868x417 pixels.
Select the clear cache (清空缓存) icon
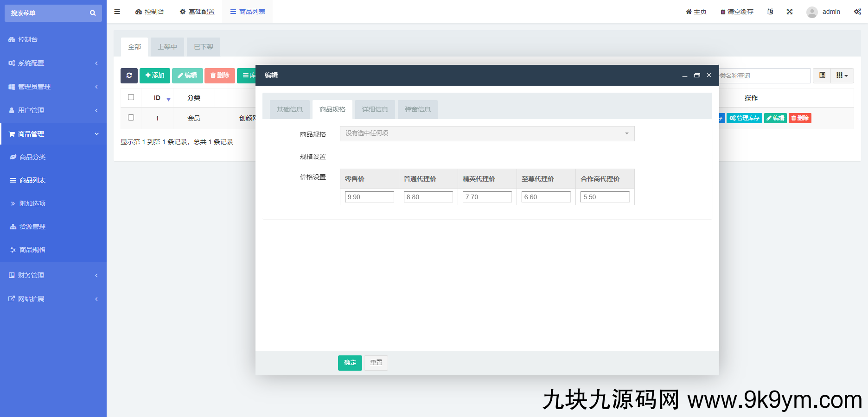click(x=722, y=12)
